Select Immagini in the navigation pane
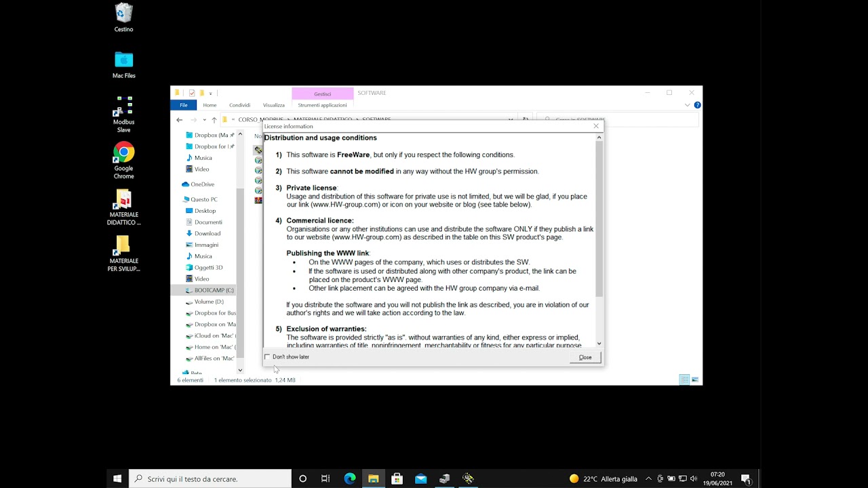This screenshot has width=868, height=488. pyautogui.click(x=206, y=245)
